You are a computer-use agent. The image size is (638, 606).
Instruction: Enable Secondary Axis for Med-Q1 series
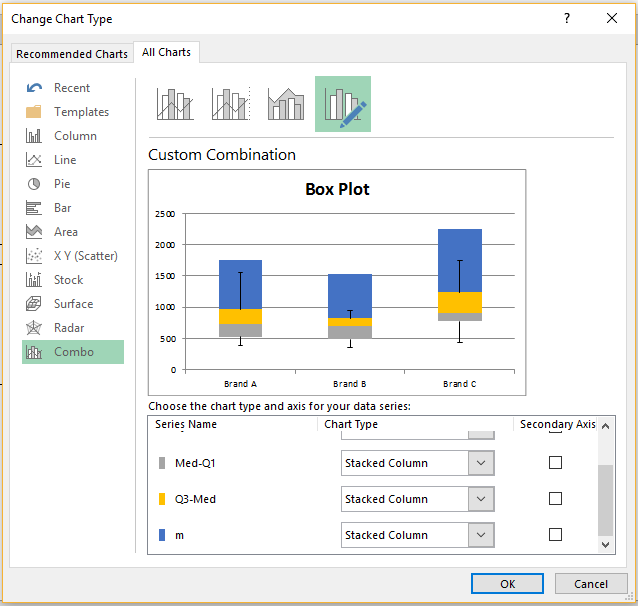[x=555, y=462]
